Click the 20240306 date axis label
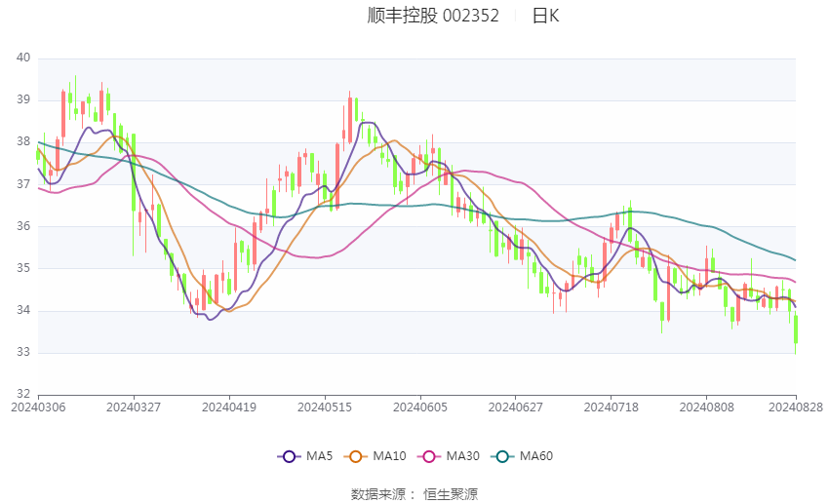The height and width of the screenshot is (504, 829). point(38,407)
